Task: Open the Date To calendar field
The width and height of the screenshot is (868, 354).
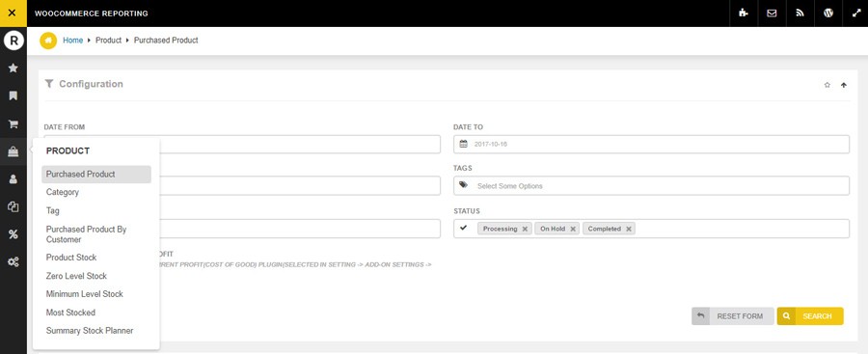Action: 651,144
